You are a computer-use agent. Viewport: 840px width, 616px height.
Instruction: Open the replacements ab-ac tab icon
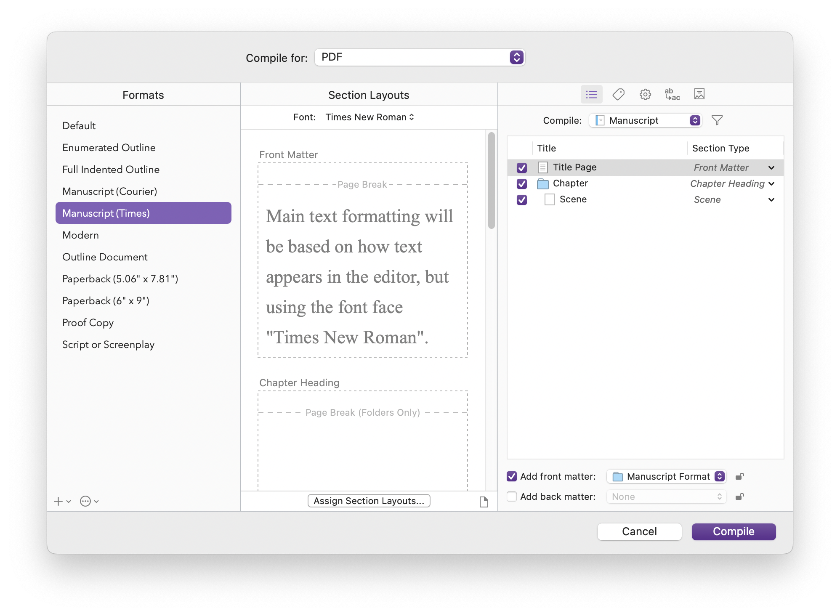(672, 94)
